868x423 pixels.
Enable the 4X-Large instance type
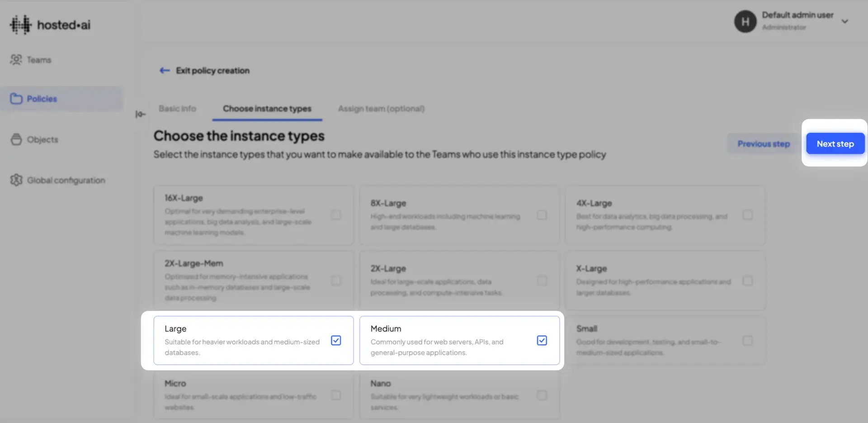point(748,215)
